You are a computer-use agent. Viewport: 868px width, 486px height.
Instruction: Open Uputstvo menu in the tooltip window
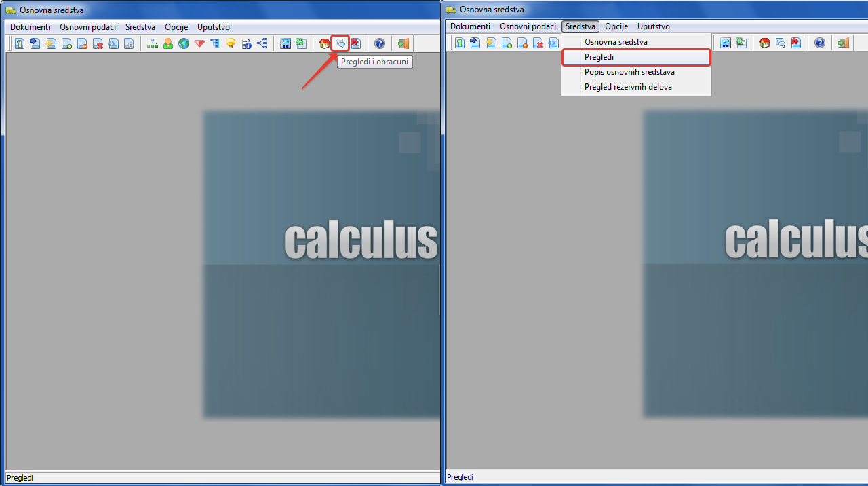[x=214, y=27]
